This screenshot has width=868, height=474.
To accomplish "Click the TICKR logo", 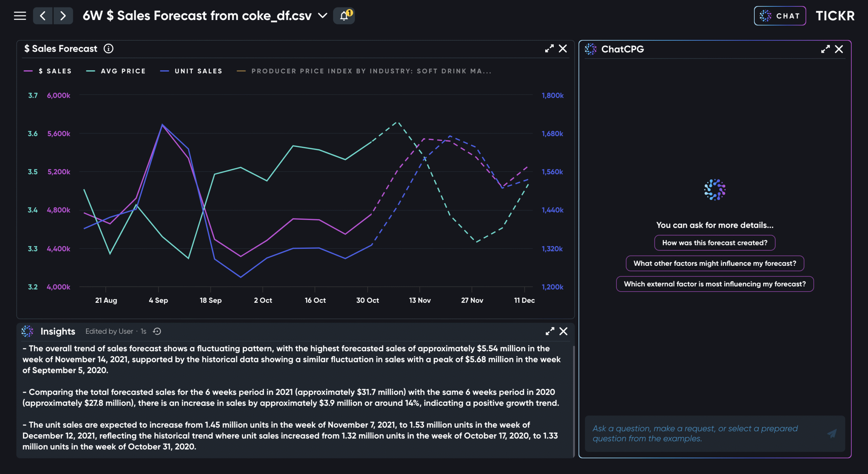I will click(x=835, y=16).
